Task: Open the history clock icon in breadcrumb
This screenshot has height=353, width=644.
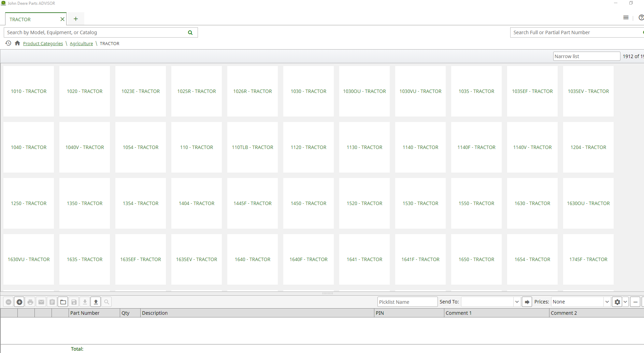Action: [x=8, y=43]
